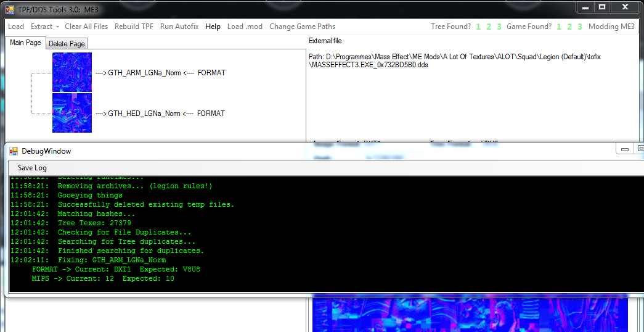Screen dimensions: 644x332
Task: Expand the Extract dropdown arrow
Action: tap(57, 27)
